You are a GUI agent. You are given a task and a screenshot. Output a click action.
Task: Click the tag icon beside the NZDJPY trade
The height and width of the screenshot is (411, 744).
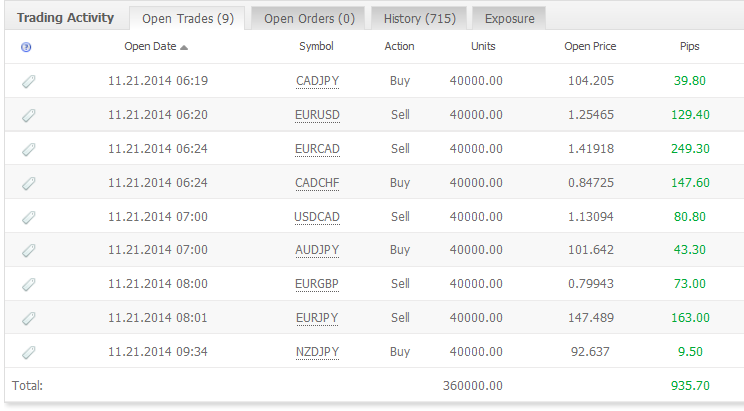[x=28, y=352]
